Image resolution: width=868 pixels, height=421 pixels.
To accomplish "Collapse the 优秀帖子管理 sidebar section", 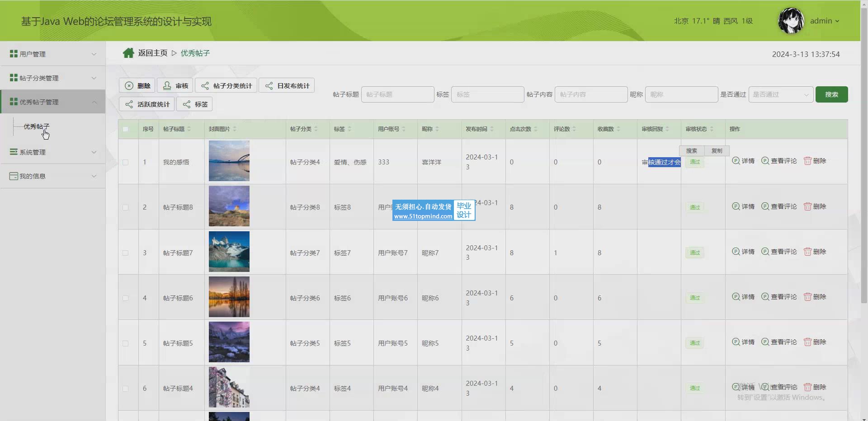I will click(x=53, y=102).
